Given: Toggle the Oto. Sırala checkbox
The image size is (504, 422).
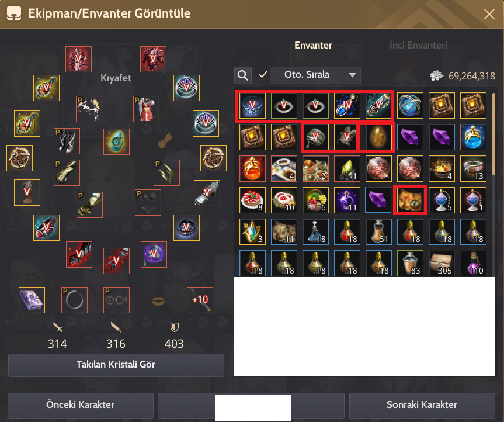Looking at the screenshot, I should [x=263, y=75].
